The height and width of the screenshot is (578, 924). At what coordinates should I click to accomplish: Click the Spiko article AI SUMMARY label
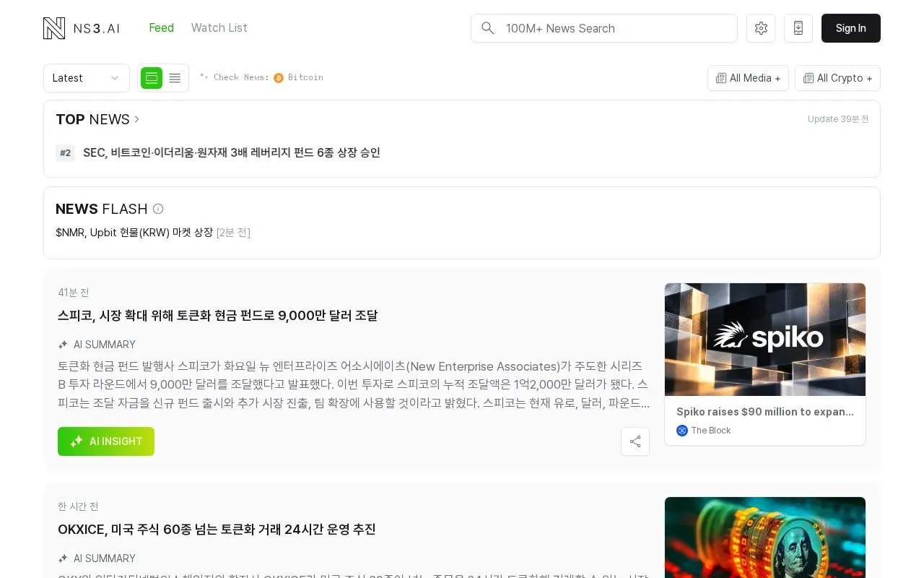(105, 345)
